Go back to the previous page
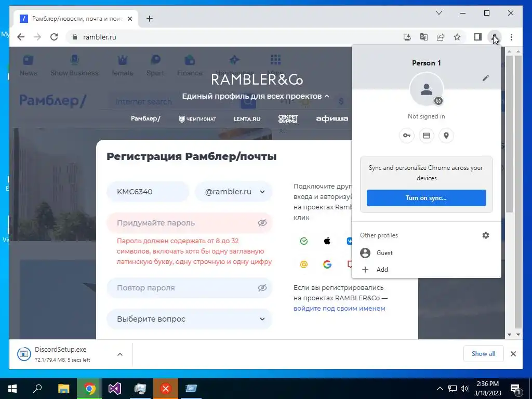532x399 pixels. (x=21, y=37)
